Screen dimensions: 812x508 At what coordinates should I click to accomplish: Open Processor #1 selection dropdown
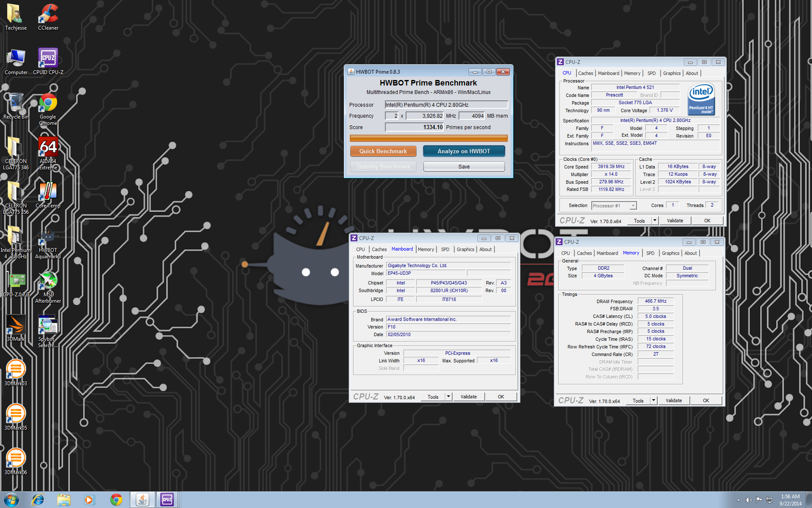[614, 206]
